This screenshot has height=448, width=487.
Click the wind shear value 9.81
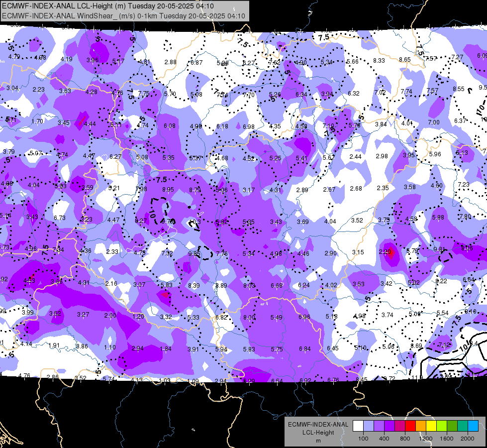[439, 249]
